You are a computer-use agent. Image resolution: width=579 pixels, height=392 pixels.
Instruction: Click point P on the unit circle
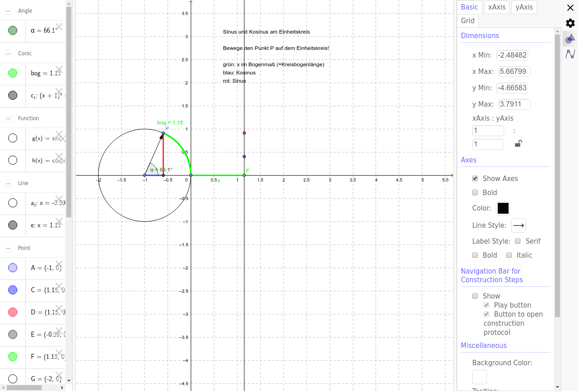click(163, 133)
